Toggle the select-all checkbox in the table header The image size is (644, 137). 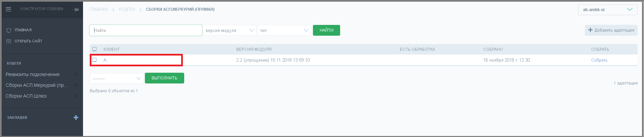[94, 49]
